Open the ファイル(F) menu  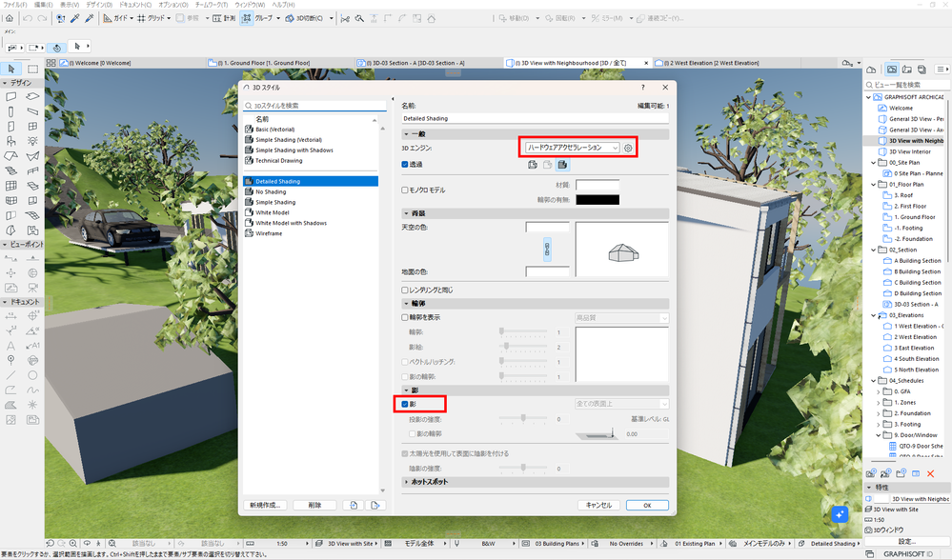[x=16, y=4]
